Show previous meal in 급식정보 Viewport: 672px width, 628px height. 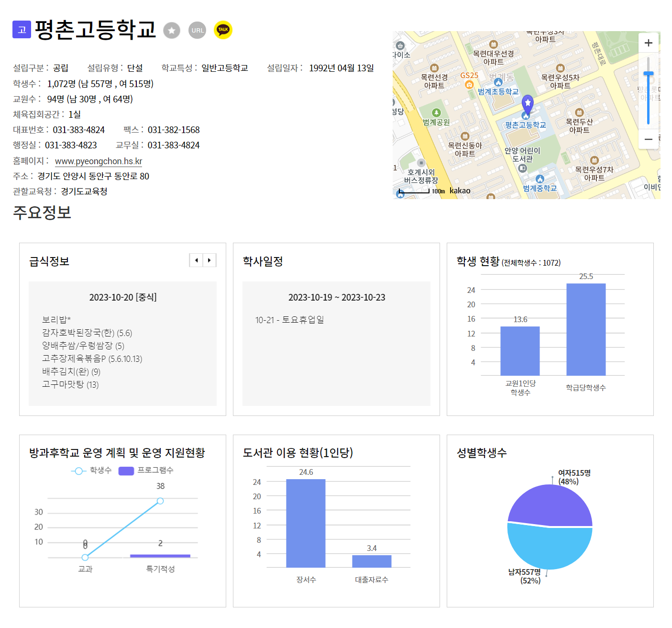tap(197, 260)
